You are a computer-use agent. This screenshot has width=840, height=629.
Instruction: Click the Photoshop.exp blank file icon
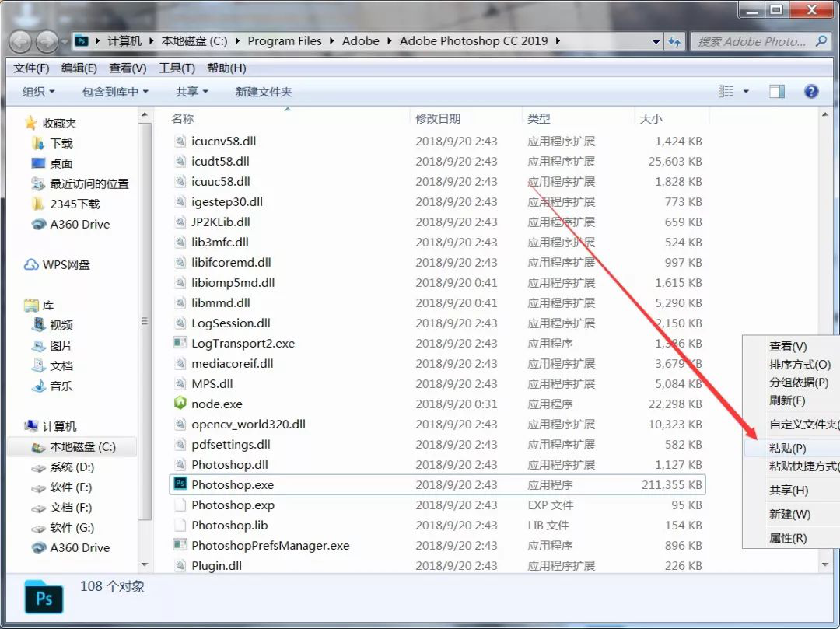point(180,505)
